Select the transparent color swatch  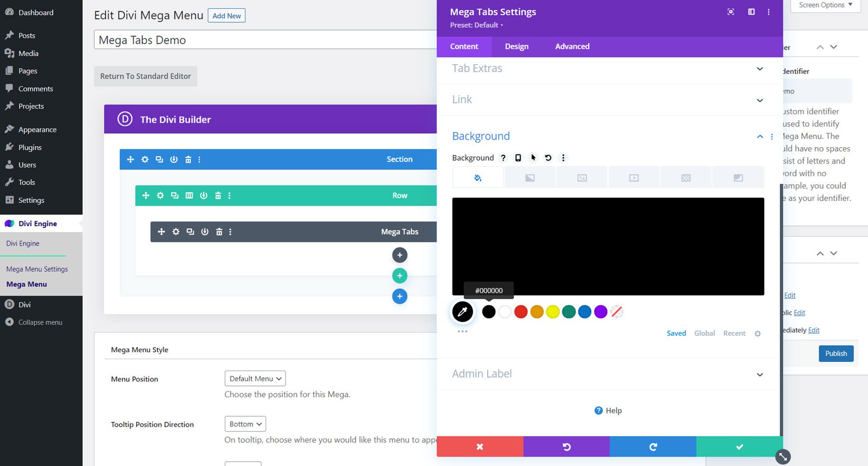coord(617,312)
